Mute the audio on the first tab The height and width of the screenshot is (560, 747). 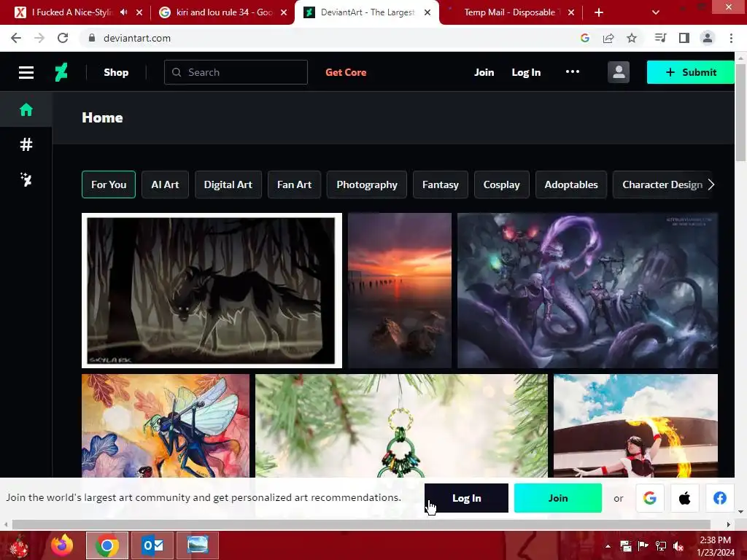tap(124, 12)
